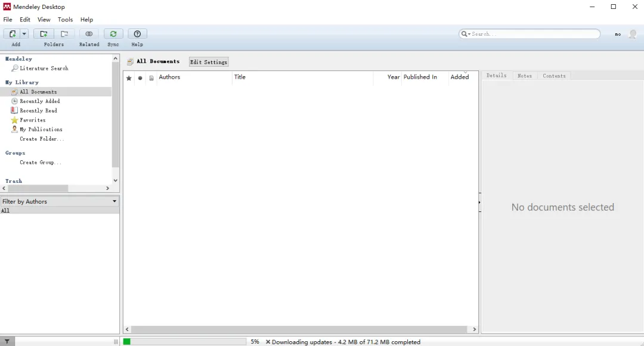Switch to the Details tab
The height and width of the screenshot is (346, 644).
coord(497,76)
